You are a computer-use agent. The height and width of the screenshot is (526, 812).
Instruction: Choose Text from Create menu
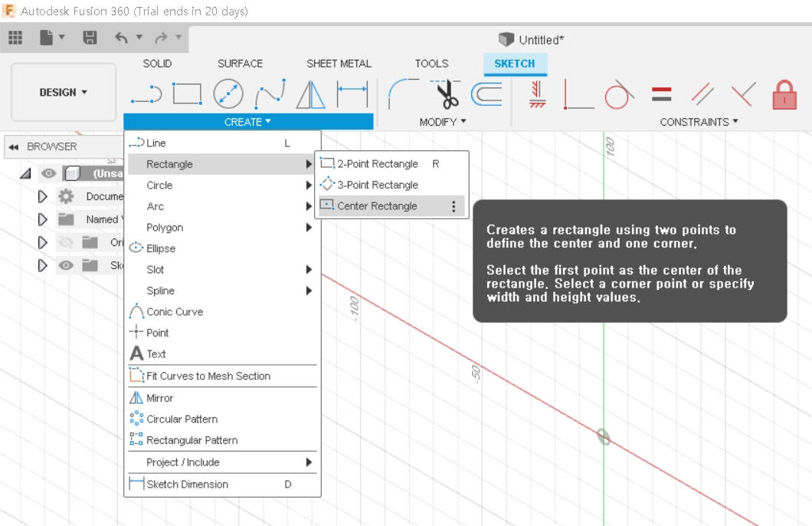point(222,354)
